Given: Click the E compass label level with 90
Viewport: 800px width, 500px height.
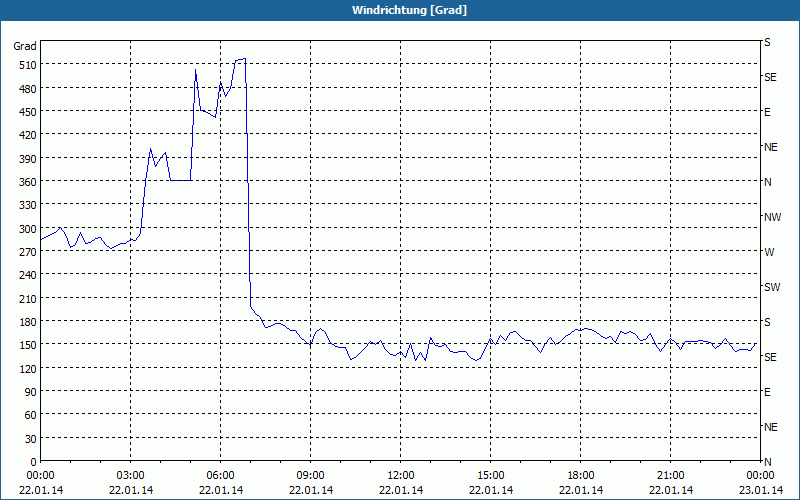Looking at the screenshot, I should pos(767,392).
